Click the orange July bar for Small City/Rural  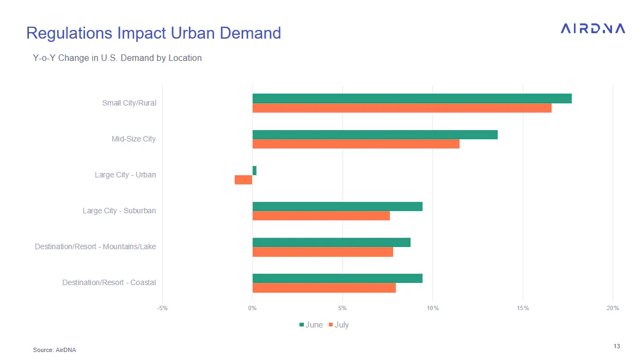402,108
